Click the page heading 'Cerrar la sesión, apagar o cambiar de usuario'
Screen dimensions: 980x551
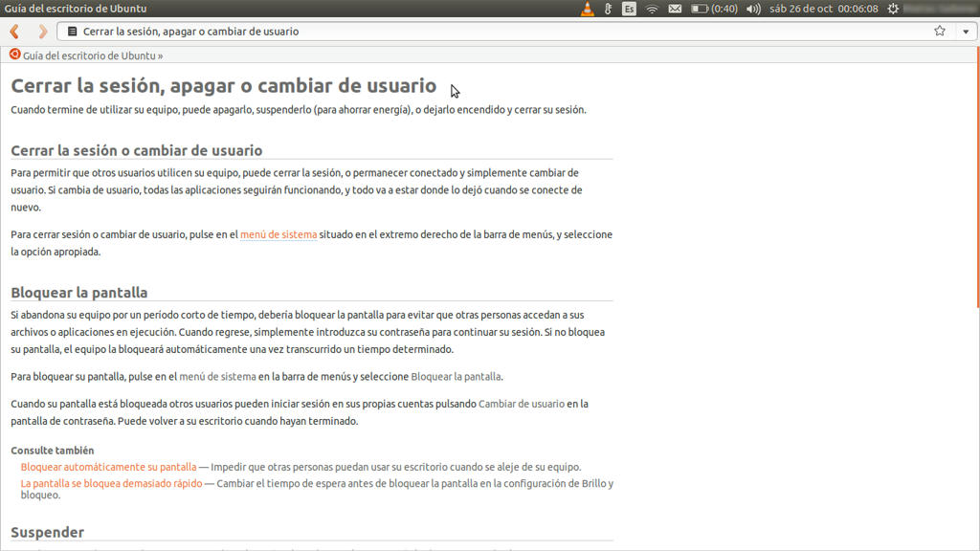tap(224, 85)
